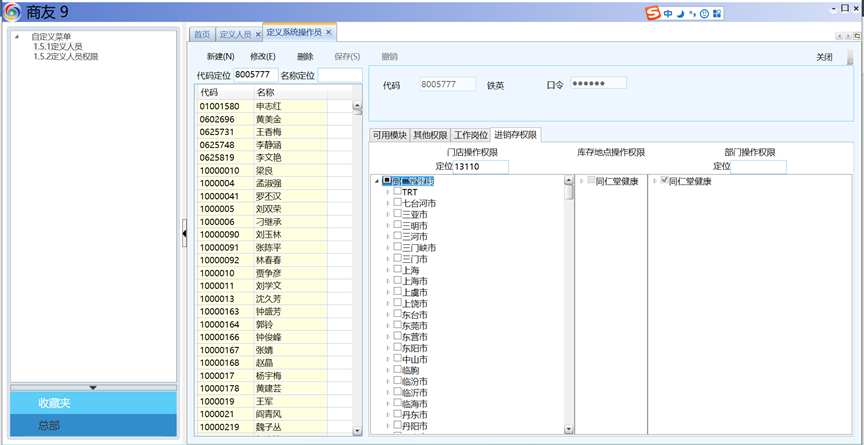Expand the 东营市 tree node
The image size is (864, 445).
(x=388, y=337)
